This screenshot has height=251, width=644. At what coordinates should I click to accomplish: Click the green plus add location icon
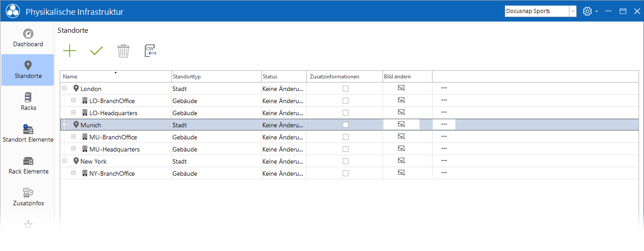(70, 51)
